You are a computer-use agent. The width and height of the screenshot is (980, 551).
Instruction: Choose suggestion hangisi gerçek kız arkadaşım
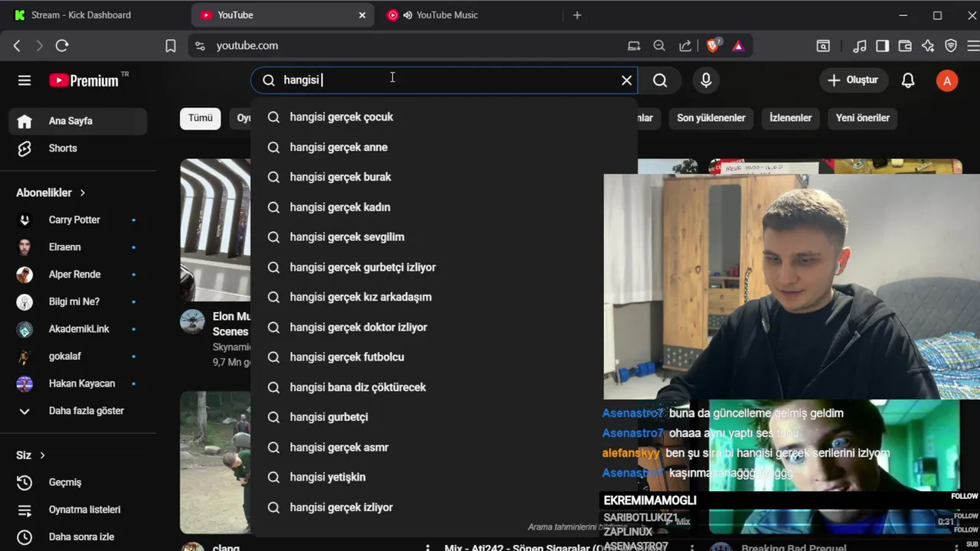tap(444, 297)
